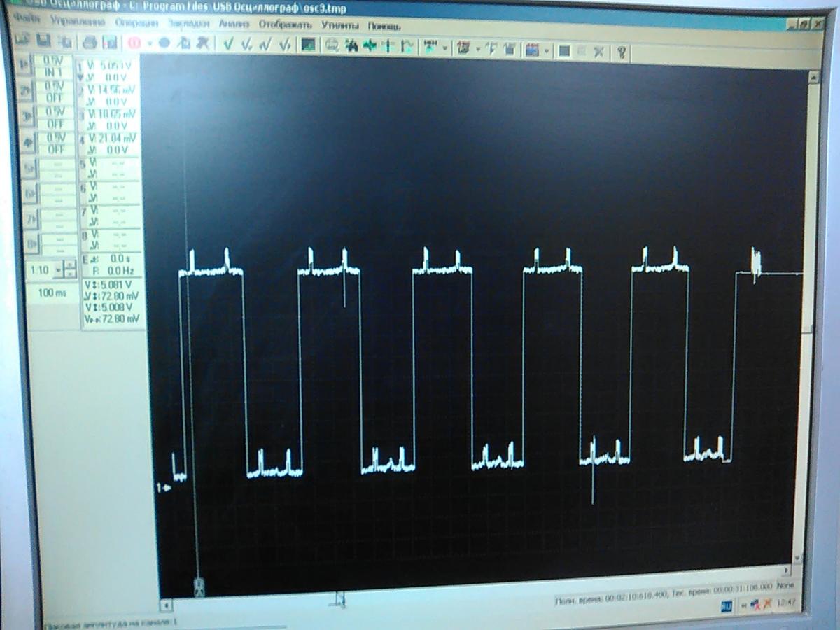Open the Операции menu
Screen dimensions: 840x630
pos(136,22)
